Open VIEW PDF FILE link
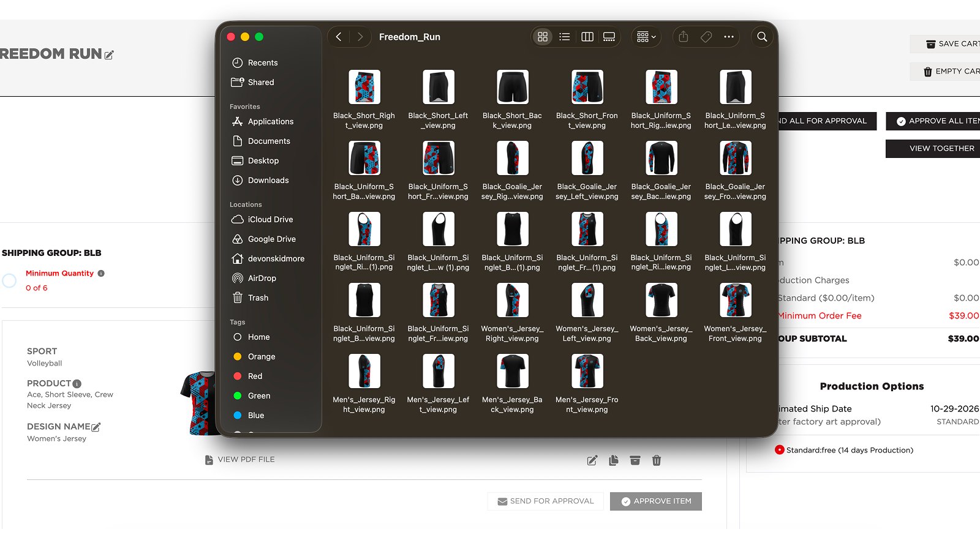Viewport: 980px width, 551px height. tap(239, 460)
